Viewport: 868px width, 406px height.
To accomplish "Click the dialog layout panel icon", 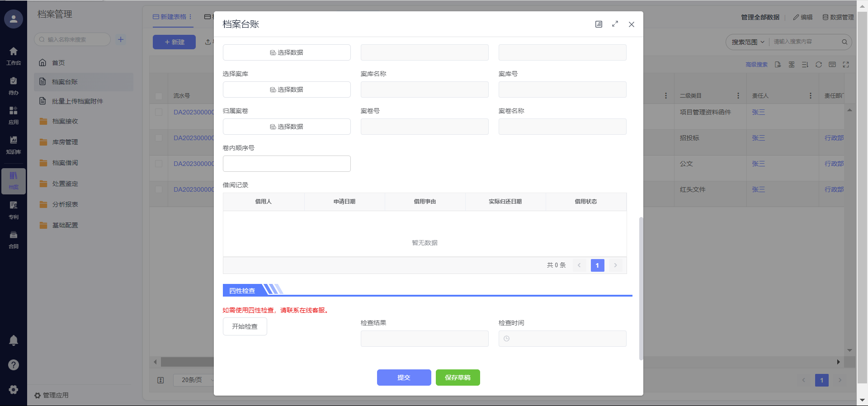I will tap(599, 24).
